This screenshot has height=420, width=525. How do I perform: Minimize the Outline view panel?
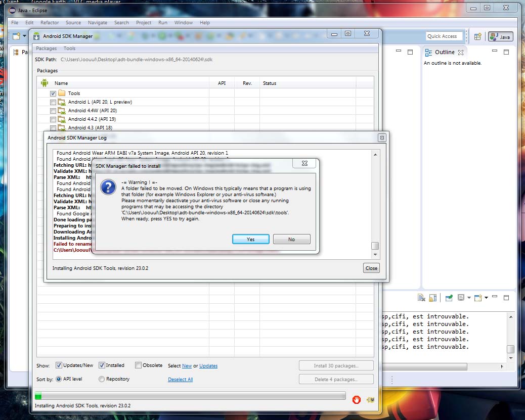click(495, 51)
